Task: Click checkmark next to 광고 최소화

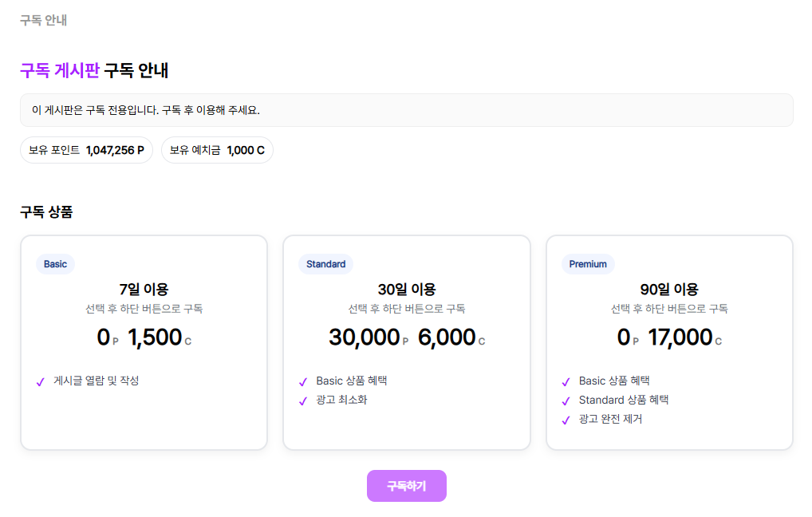Action: (303, 401)
